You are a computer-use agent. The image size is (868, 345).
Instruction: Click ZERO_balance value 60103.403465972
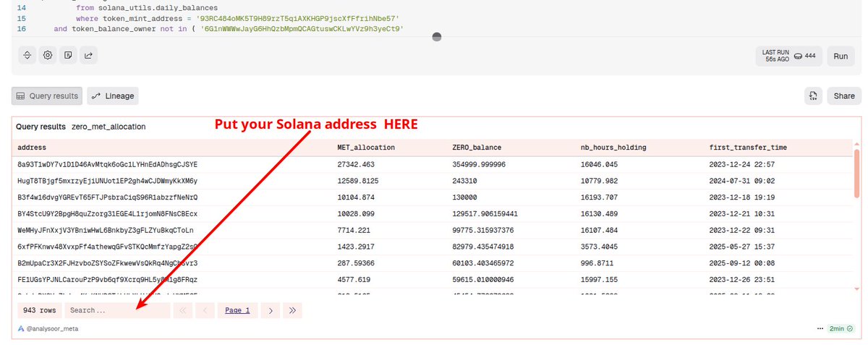click(x=482, y=263)
